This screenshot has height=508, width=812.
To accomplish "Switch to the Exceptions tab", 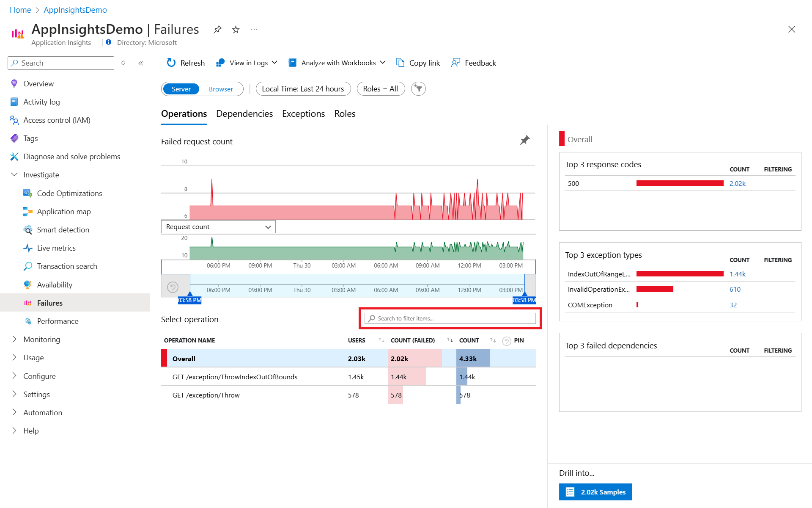I will pos(303,113).
